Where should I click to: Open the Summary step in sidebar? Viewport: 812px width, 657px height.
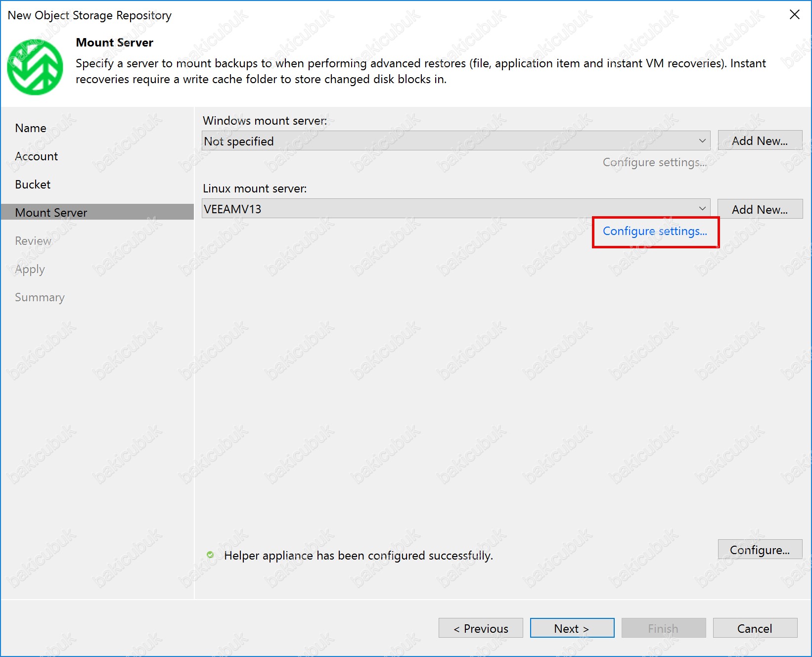click(40, 297)
